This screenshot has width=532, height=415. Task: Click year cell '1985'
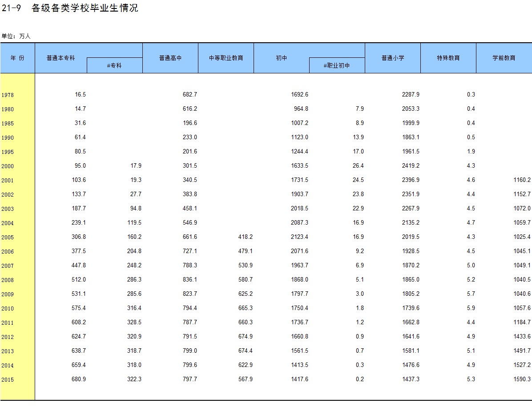point(8,124)
